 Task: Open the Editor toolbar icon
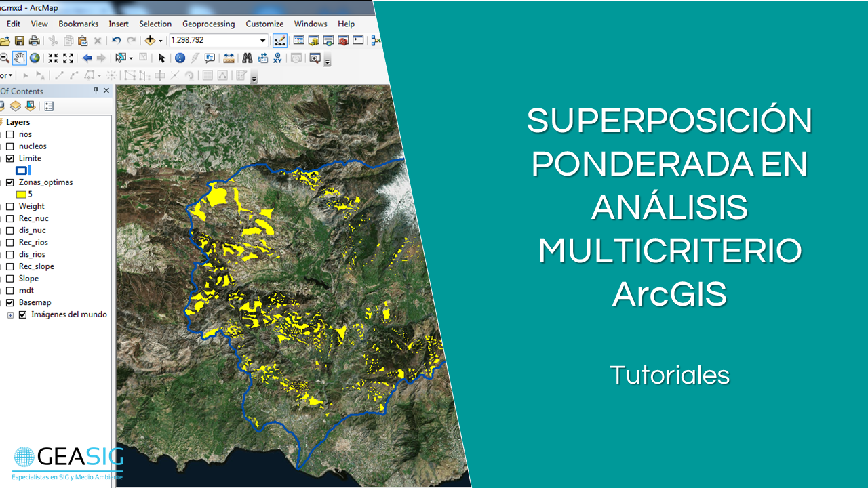279,41
